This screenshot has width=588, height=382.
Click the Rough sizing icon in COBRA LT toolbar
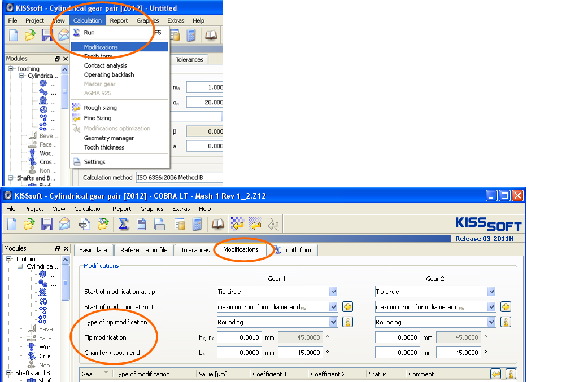tap(237, 224)
